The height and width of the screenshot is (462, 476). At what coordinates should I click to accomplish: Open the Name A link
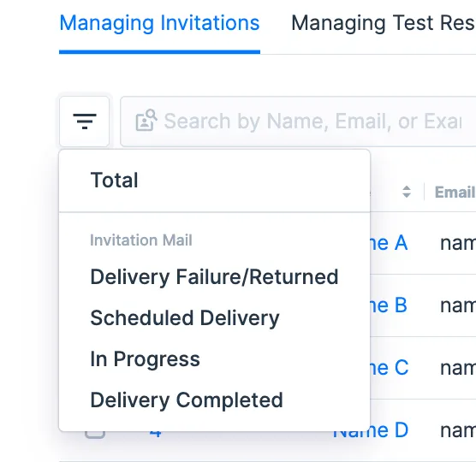(x=389, y=243)
